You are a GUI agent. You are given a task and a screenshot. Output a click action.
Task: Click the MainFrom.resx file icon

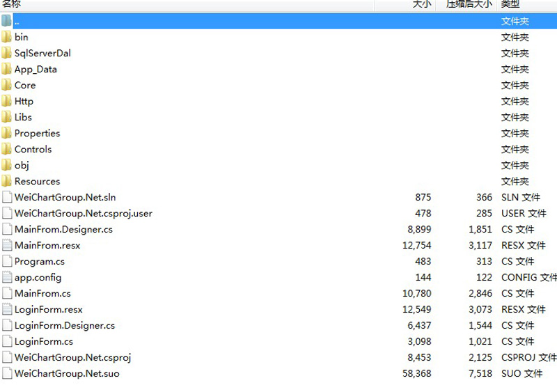point(7,245)
